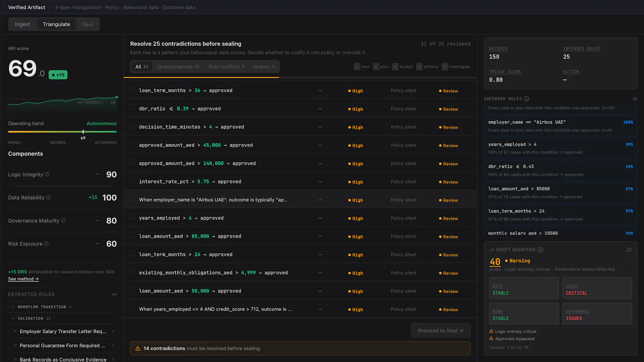
Task: Switch to the Seal tab
Action: pos(88,24)
